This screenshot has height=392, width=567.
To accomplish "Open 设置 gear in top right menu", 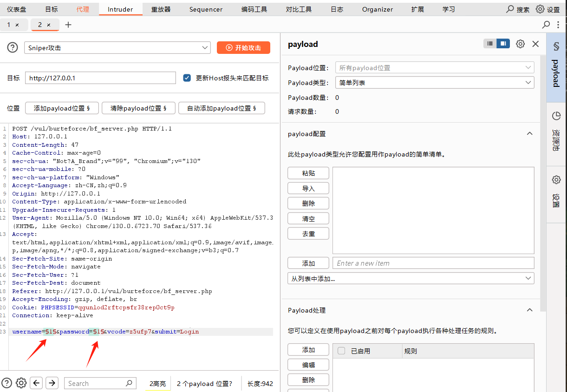I will (548, 9).
